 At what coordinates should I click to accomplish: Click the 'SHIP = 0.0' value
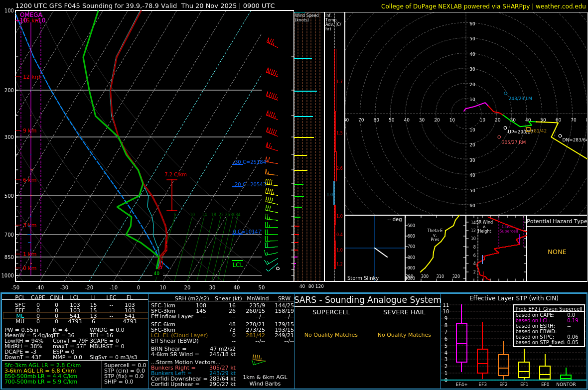pos(119,382)
